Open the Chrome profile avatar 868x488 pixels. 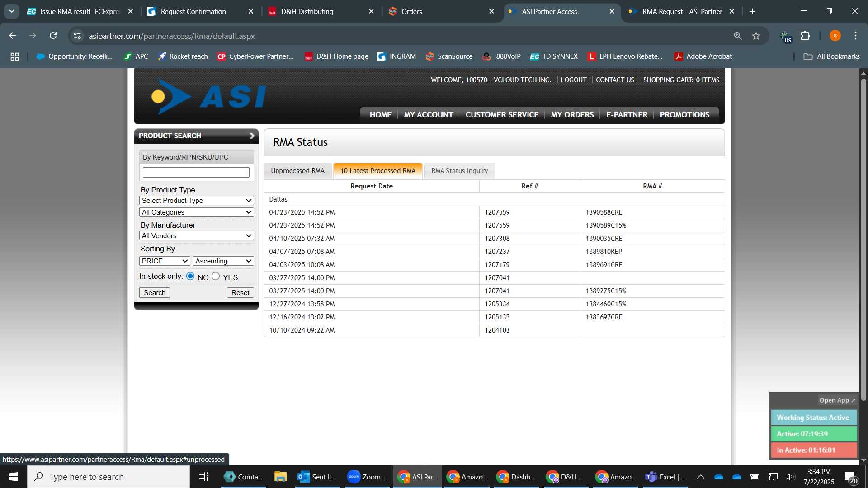(835, 36)
